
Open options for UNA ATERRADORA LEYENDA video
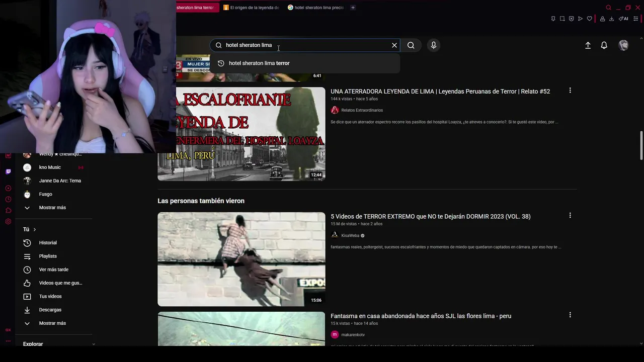click(x=570, y=90)
